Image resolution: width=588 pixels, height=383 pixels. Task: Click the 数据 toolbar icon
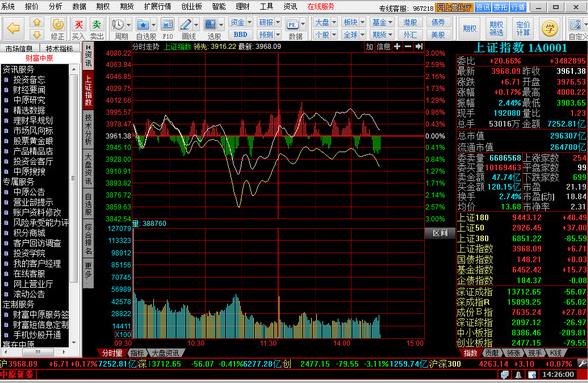coord(292,25)
